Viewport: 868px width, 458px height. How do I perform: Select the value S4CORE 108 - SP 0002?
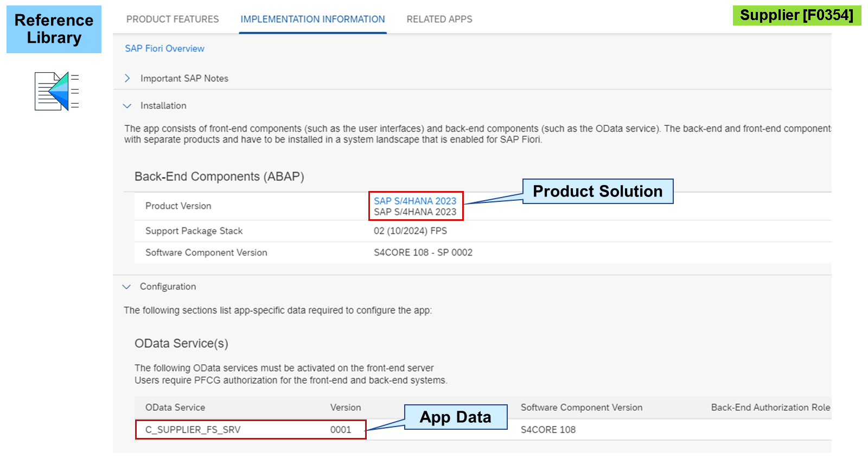423,252
